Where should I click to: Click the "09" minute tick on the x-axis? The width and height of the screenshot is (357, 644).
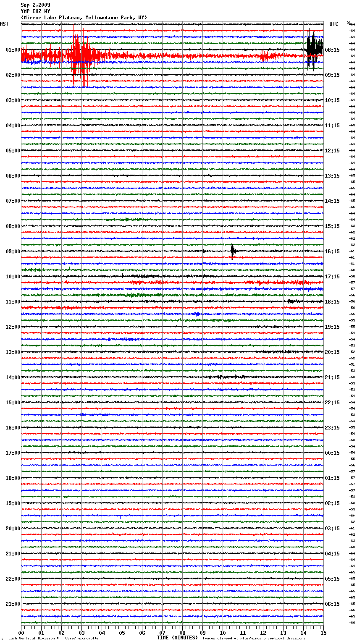coord(202,633)
